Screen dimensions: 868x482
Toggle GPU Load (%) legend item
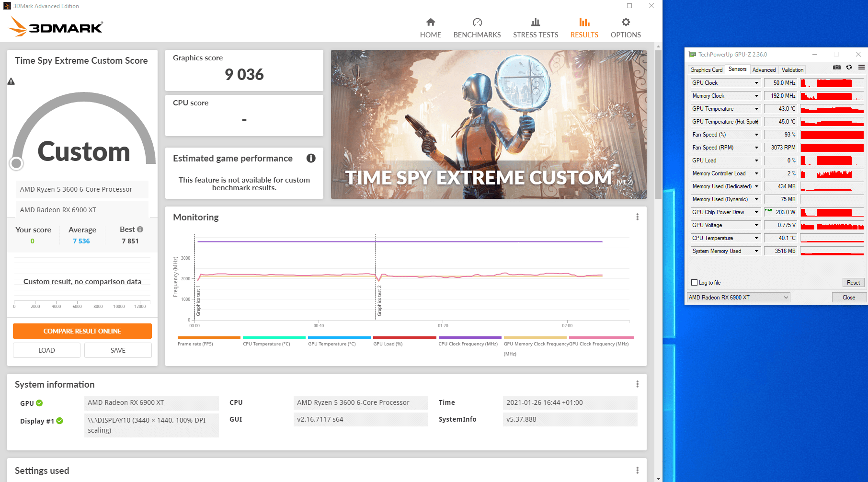pyautogui.click(x=404, y=341)
